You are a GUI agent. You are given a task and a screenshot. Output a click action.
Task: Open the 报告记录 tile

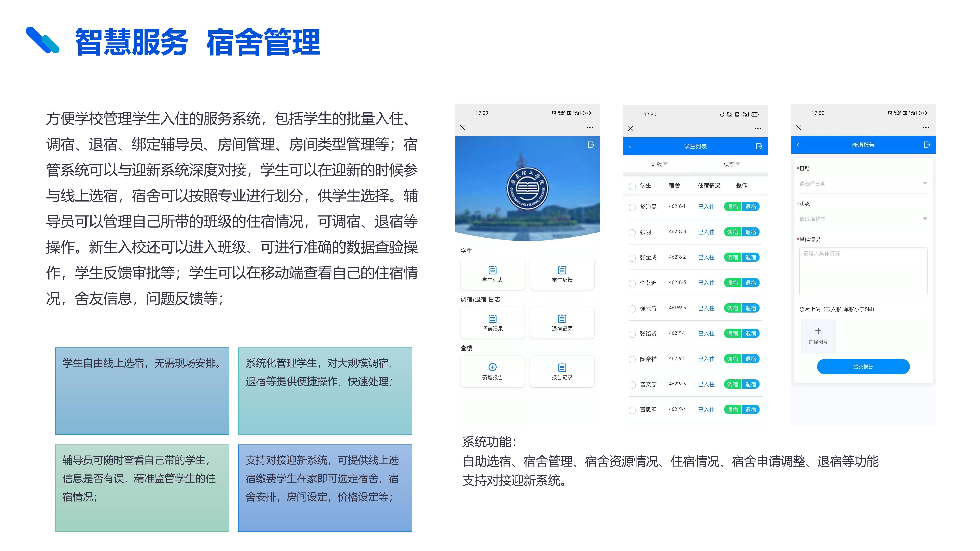click(x=562, y=371)
